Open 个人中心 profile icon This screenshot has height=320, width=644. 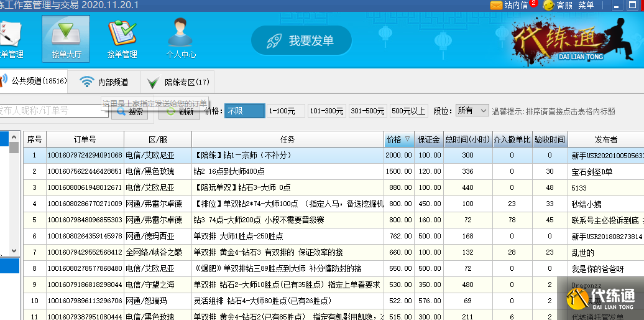tap(181, 38)
